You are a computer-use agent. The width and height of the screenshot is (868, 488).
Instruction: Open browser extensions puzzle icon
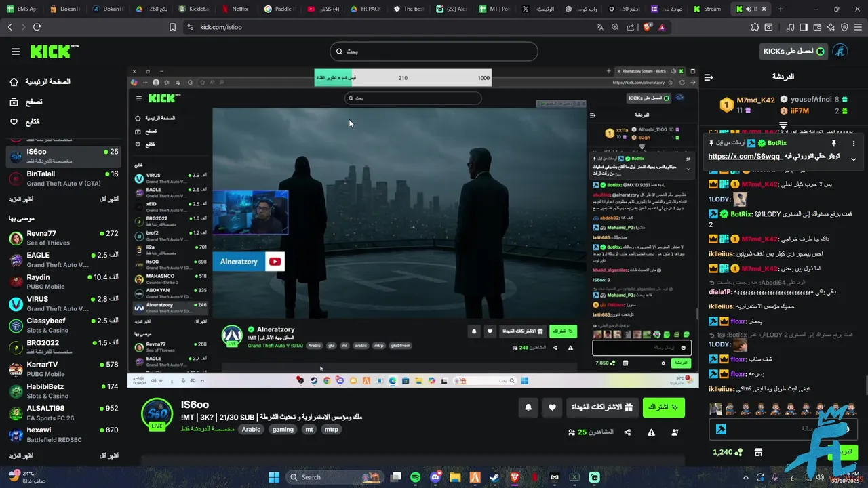755,27
